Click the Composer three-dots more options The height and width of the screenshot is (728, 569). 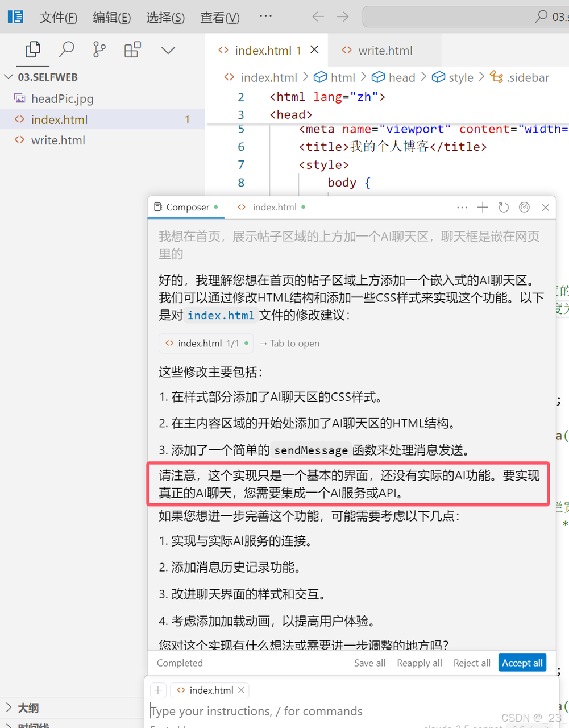tap(462, 208)
